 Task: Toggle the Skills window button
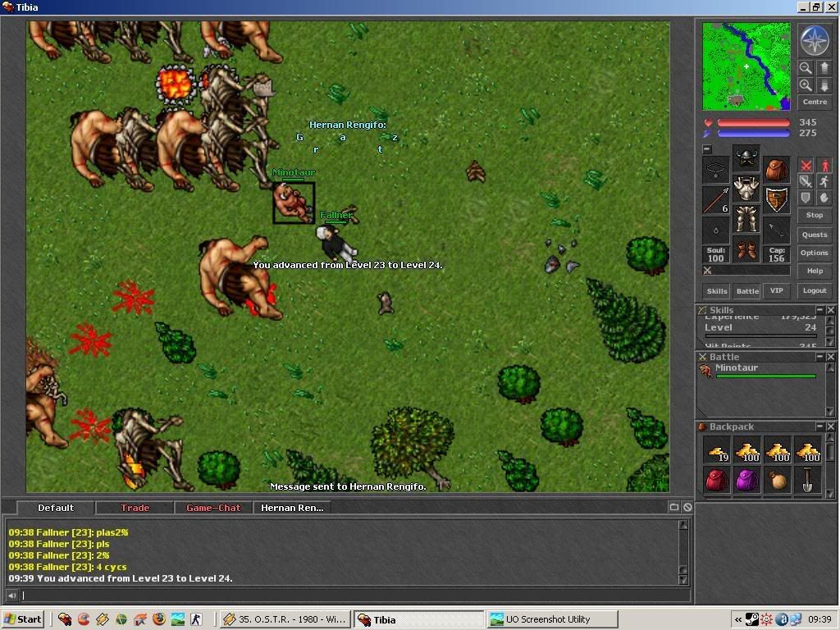(x=717, y=291)
